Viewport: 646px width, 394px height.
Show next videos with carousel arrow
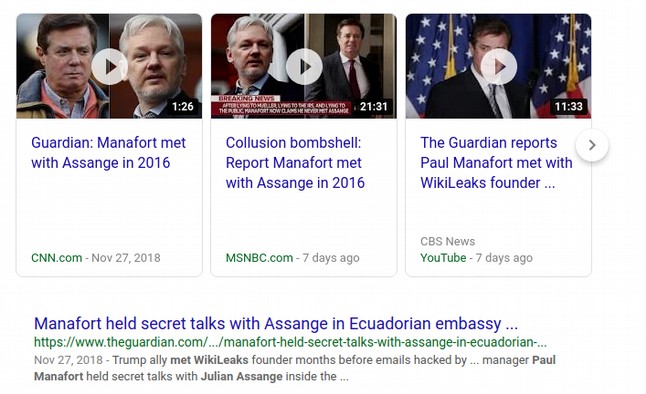pos(592,145)
